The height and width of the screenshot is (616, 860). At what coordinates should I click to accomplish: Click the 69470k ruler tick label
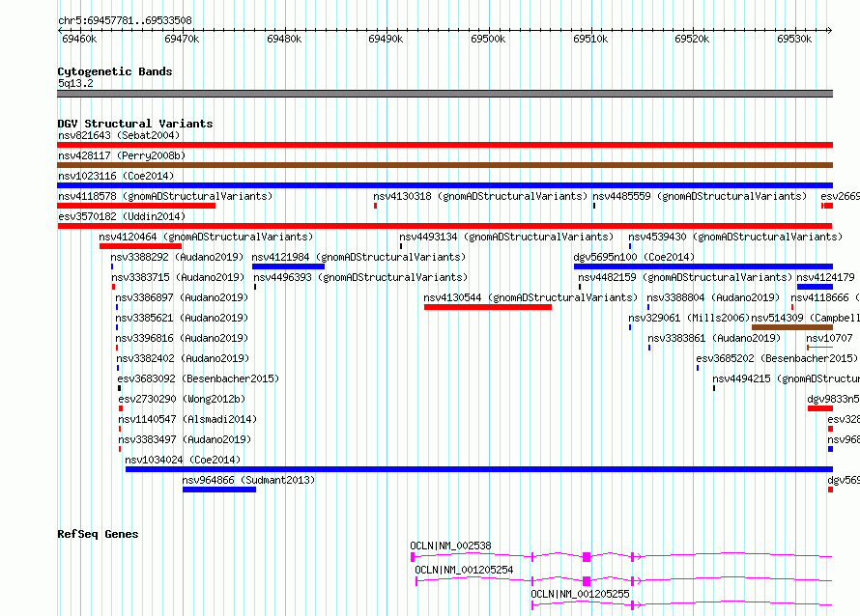click(x=182, y=39)
